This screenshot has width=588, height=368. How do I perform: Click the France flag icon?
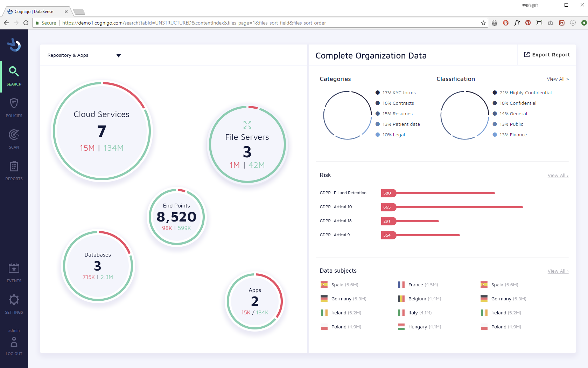click(401, 285)
